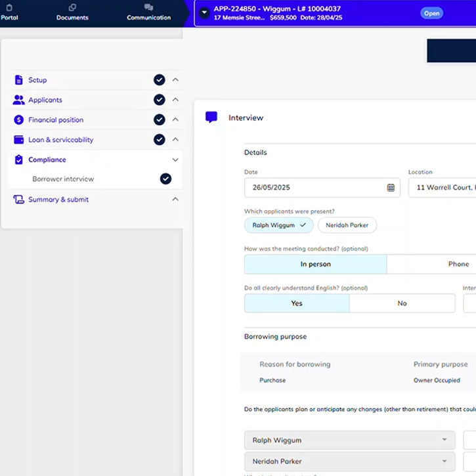Click the Compliance clipboard icon
This screenshot has width=476, height=476.
click(x=18, y=160)
